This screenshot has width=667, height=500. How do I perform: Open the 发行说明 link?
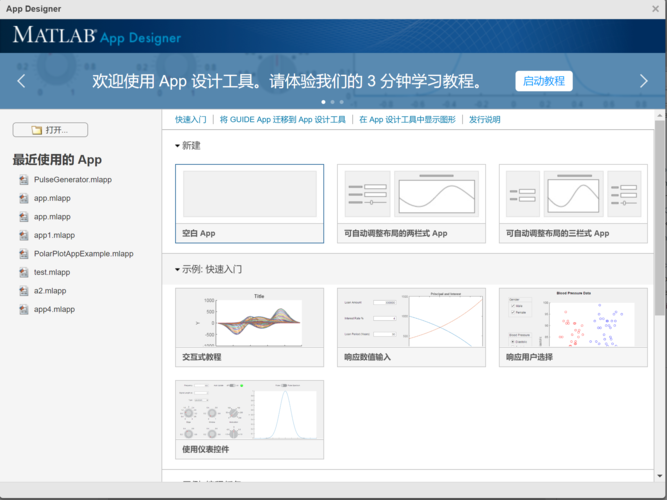tap(485, 120)
